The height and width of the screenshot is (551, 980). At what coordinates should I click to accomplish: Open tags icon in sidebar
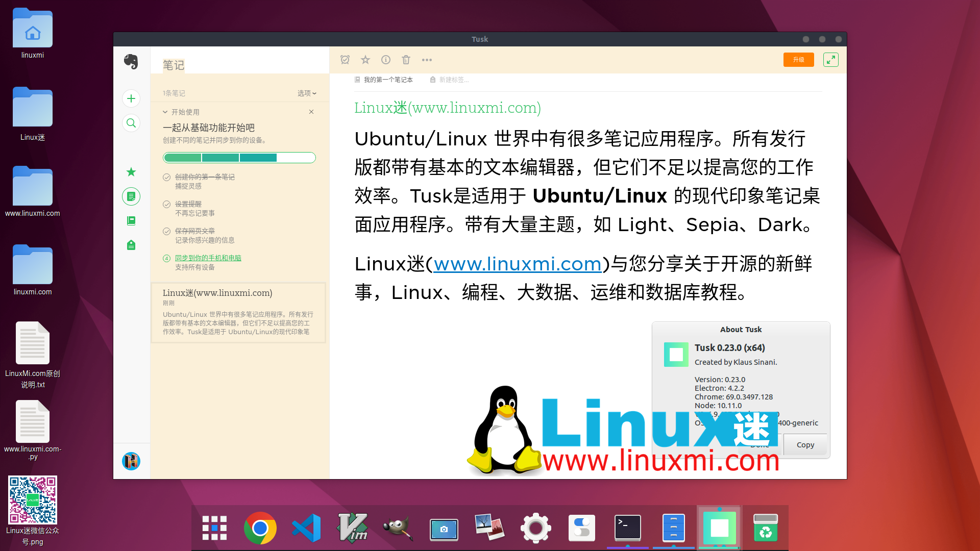(131, 245)
